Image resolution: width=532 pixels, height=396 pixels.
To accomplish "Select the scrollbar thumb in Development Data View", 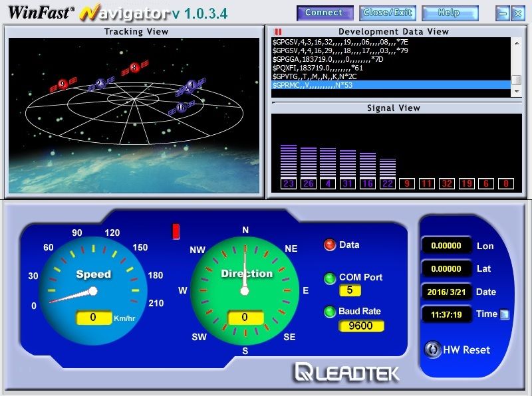I will 517,80.
